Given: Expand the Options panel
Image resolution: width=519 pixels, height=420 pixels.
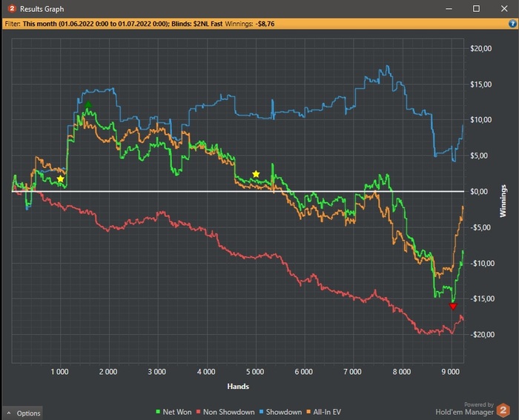Looking at the screenshot, I should pyautogui.click(x=22, y=413).
